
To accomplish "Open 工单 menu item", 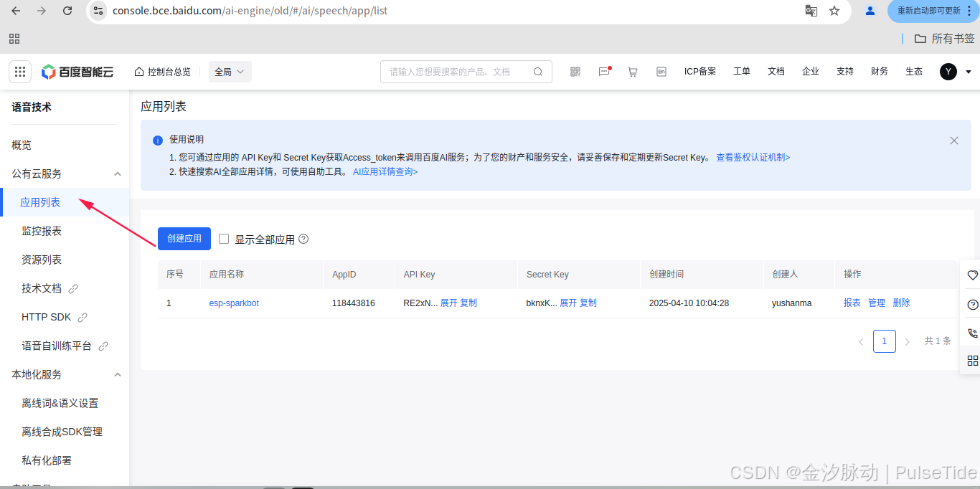I will coord(742,72).
